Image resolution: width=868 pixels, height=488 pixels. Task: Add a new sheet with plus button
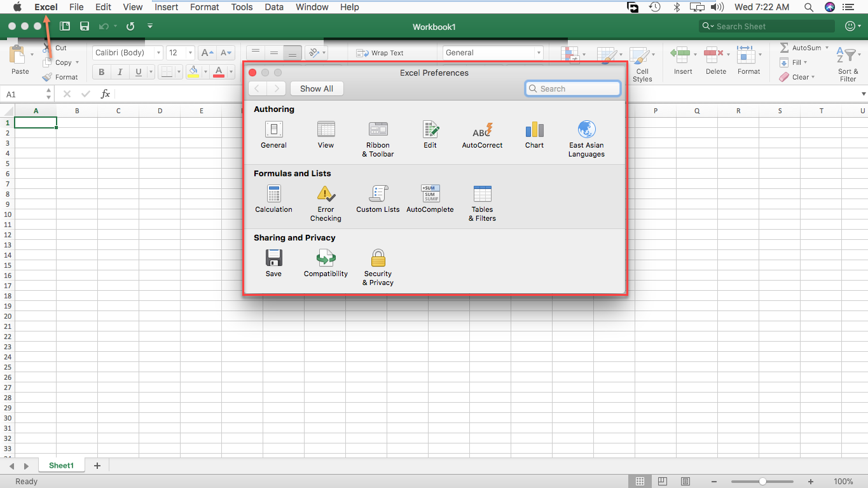97,466
